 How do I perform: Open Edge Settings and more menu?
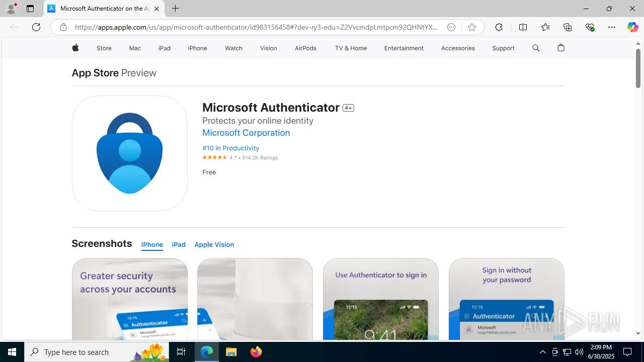click(x=612, y=27)
